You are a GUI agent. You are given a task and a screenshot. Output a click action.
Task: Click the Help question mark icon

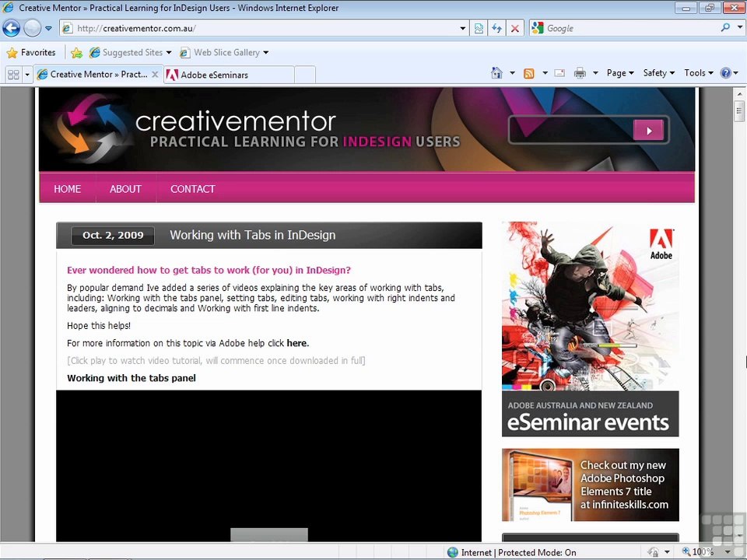pos(725,73)
